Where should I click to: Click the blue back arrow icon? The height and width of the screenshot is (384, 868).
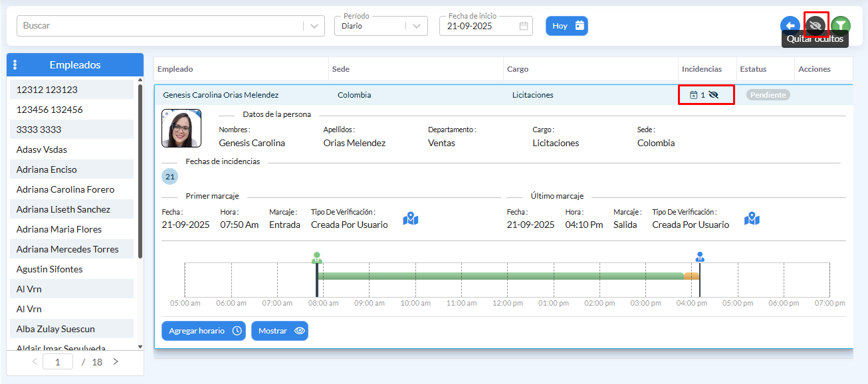pyautogui.click(x=790, y=26)
